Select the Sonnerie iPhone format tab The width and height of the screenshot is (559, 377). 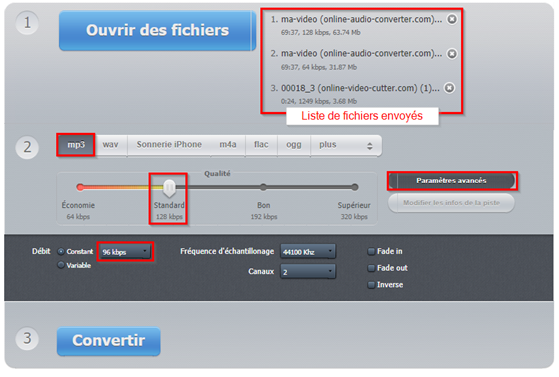169,145
